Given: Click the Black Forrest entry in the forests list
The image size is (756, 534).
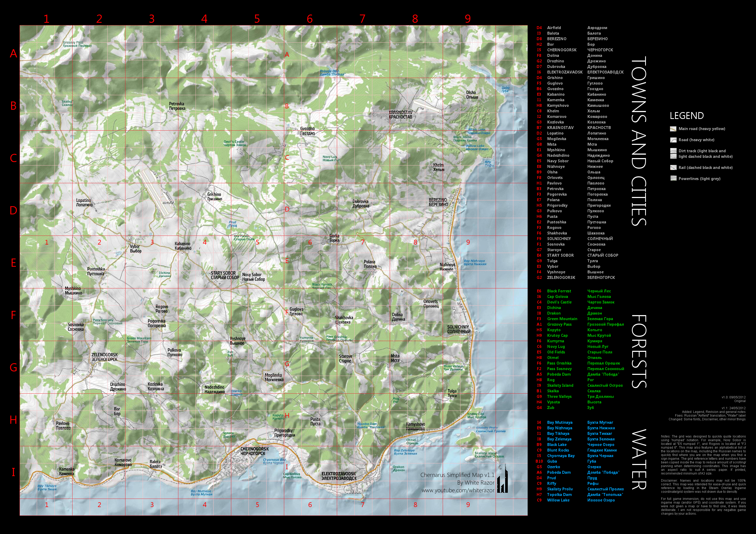Looking at the screenshot, I should (x=559, y=291).
